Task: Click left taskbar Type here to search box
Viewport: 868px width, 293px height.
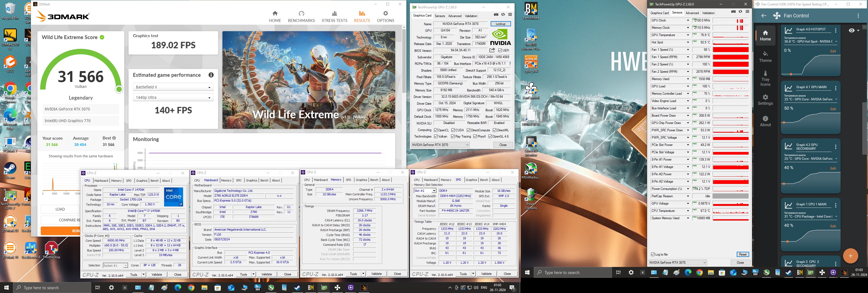Action: tap(52, 288)
